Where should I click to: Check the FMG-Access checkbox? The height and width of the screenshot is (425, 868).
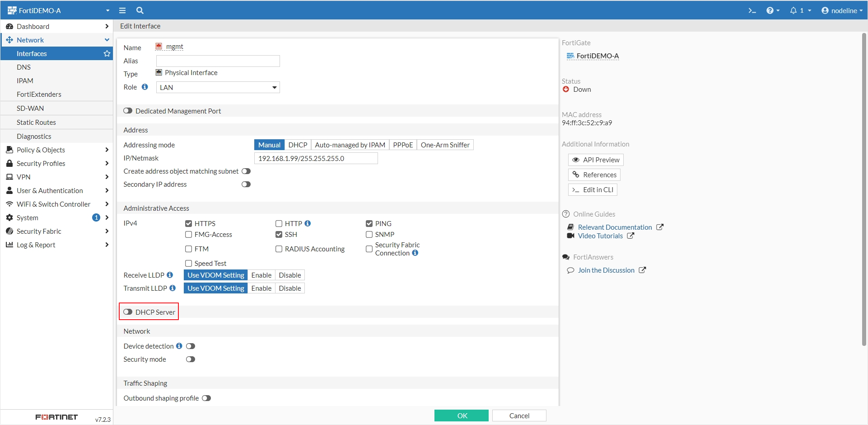(189, 235)
